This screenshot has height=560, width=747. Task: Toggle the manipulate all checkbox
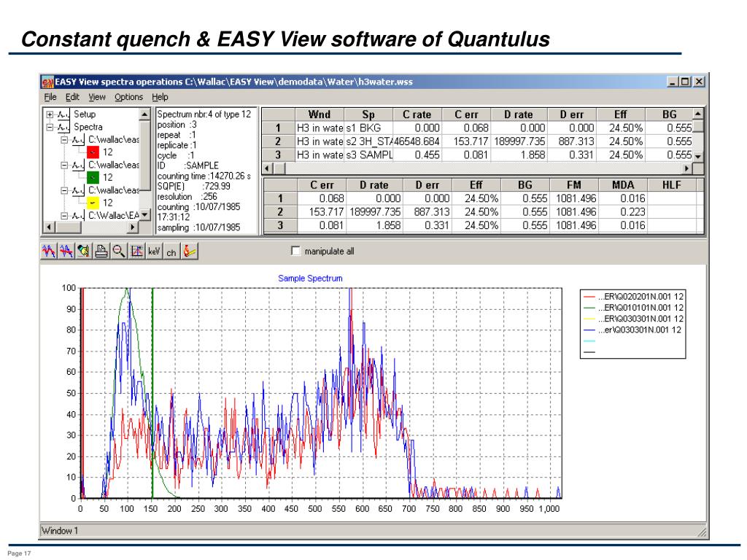tap(296, 251)
